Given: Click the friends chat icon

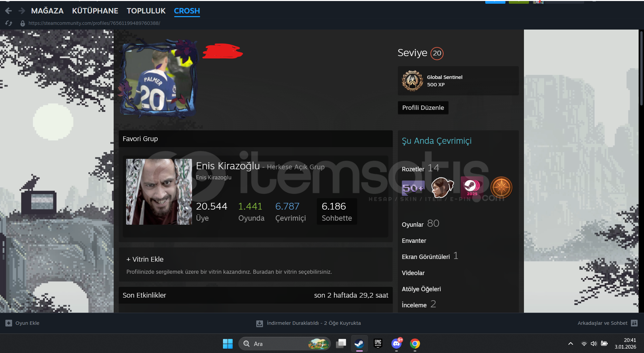Looking at the screenshot, I should click(634, 323).
